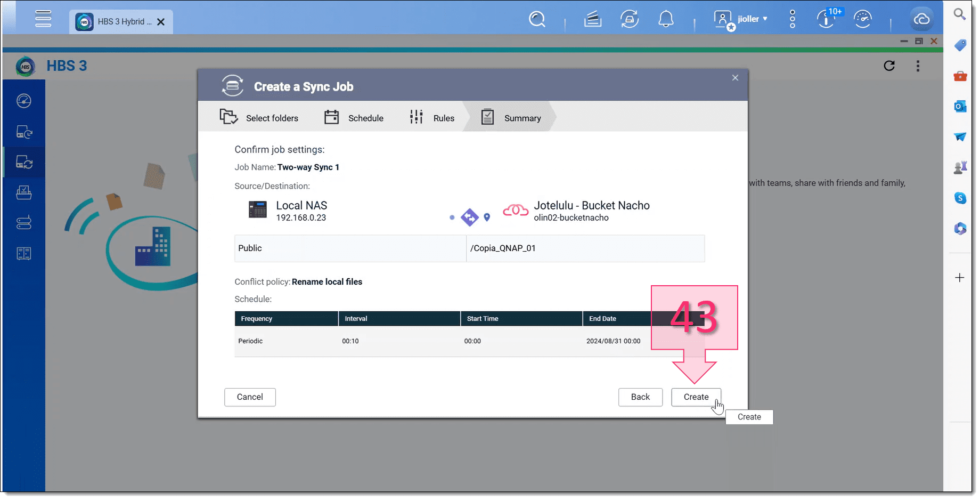Open Skype in the browser sidebar

[x=960, y=198]
